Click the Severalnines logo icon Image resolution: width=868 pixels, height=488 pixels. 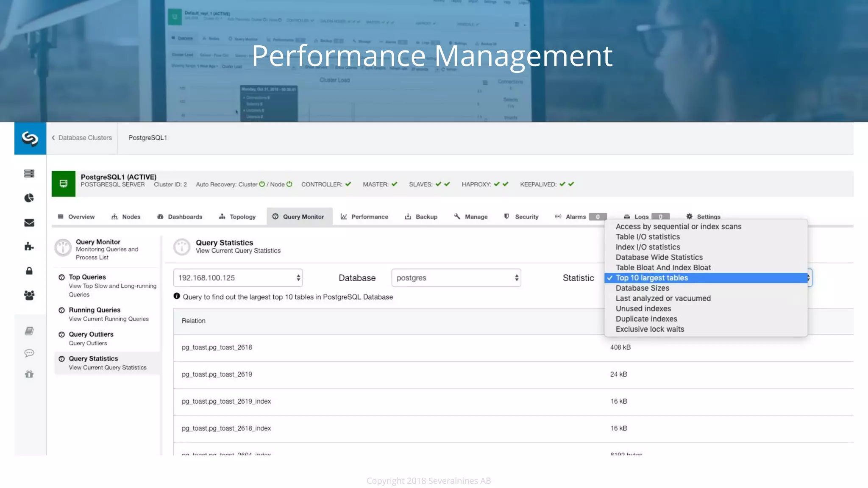(30, 138)
